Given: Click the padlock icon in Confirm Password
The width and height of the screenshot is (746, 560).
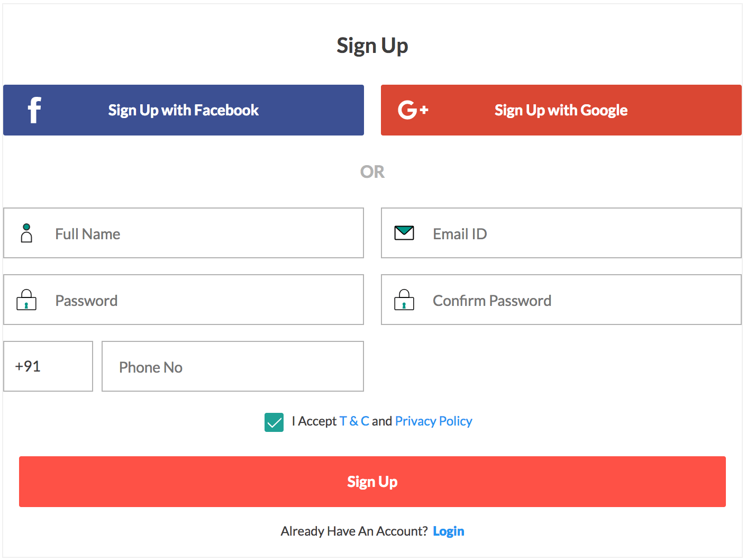Looking at the screenshot, I should (404, 300).
